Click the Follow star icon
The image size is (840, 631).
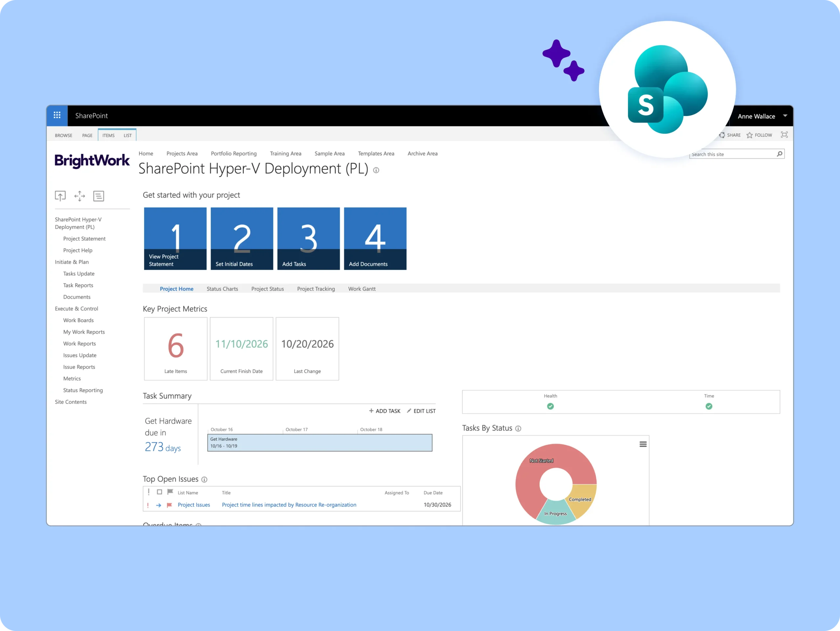(749, 135)
